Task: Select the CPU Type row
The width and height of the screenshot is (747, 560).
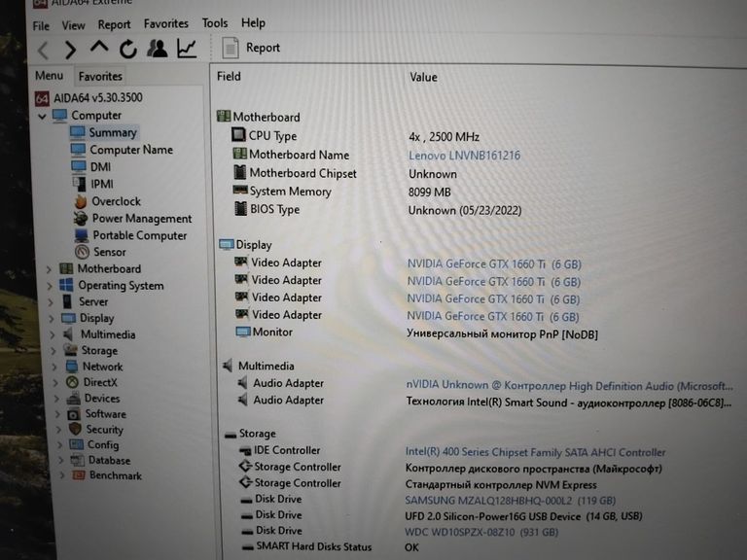Action: tap(355, 136)
